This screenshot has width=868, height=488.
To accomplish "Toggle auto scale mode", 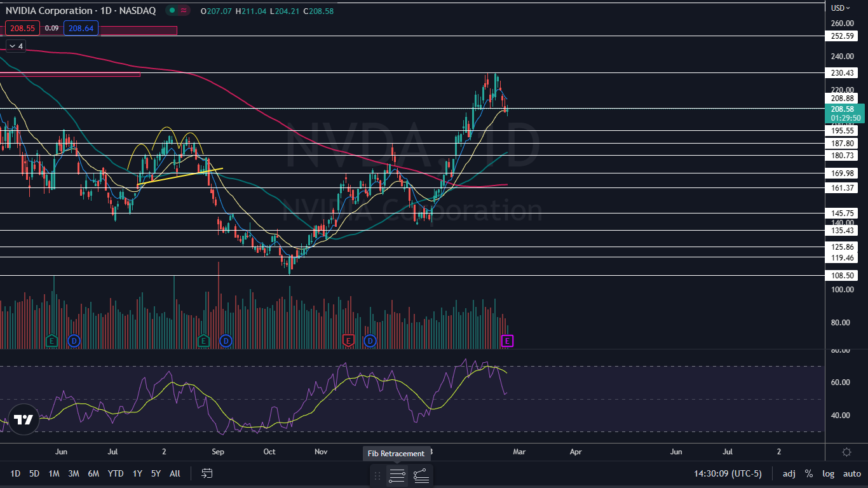I will 851,473.
